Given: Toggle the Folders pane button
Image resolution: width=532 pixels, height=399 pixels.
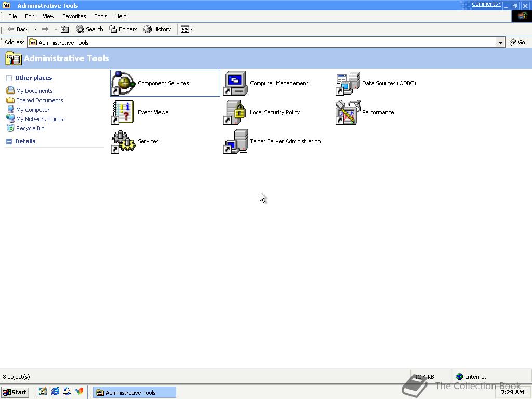Looking at the screenshot, I should (x=123, y=29).
